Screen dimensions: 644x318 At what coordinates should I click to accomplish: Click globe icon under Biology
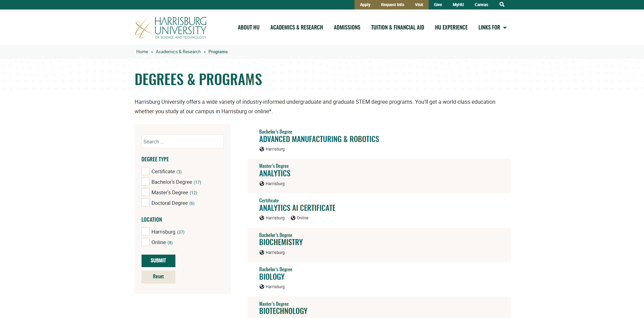tap(262, 287)
